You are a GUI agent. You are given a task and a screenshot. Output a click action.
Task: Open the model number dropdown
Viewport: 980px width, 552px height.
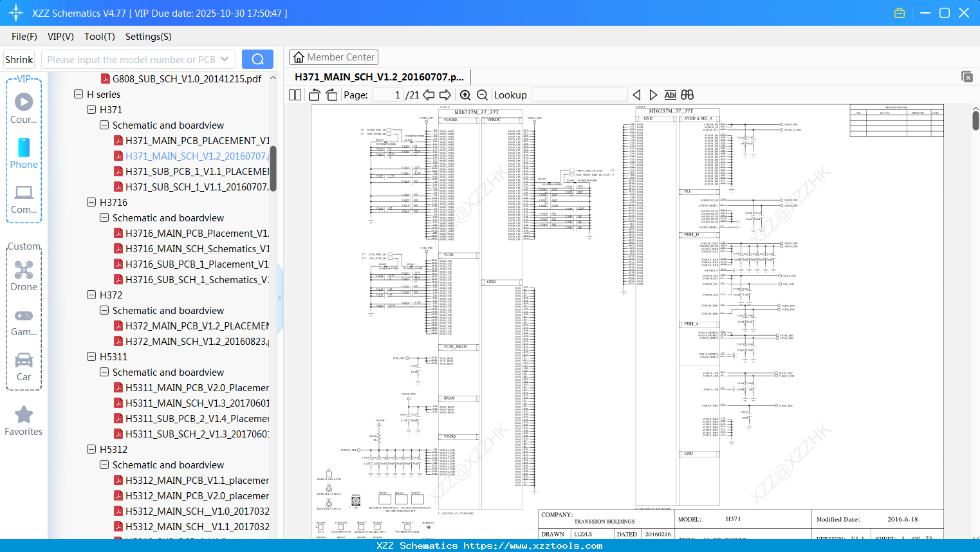(x=224, y=59)
